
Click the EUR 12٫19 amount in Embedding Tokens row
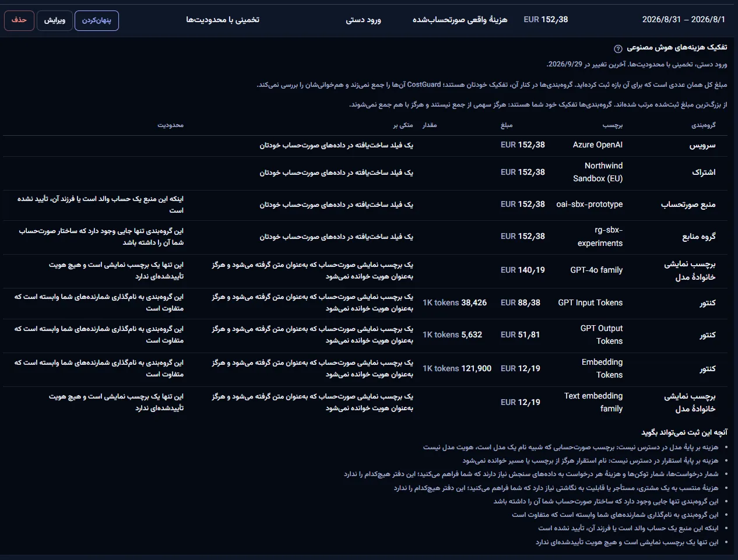(x=521, y=369)
